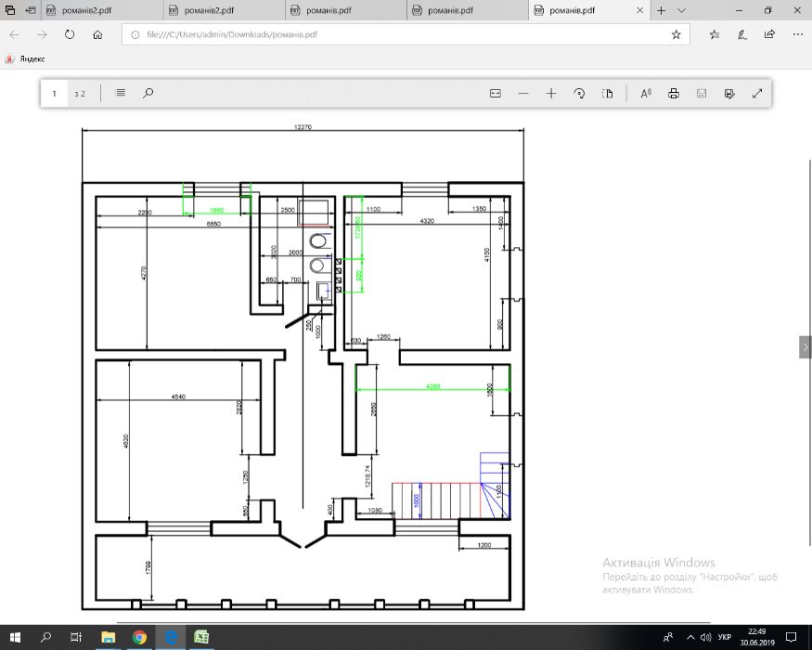Zoom out with the minus button
This screenshot has width=812, height=650.
523,93
